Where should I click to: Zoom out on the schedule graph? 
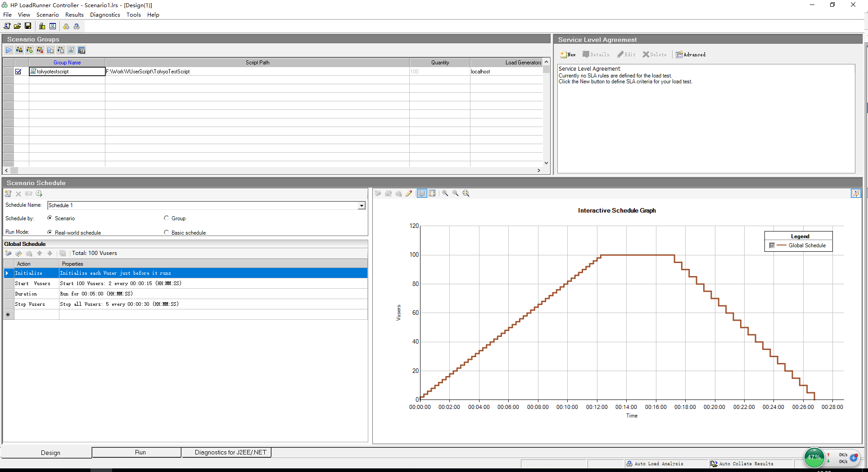[456, 193]
